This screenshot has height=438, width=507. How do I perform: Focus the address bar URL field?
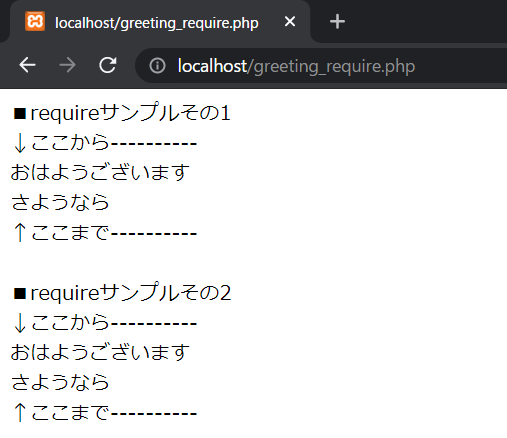click(x=322, y=66)
